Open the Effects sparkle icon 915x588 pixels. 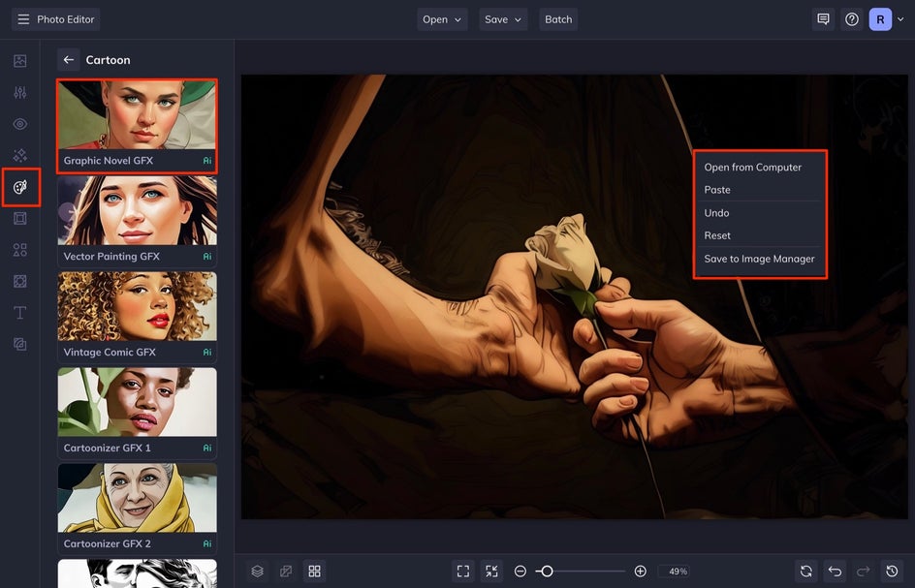pyautogui.click(x=19, y=155)
